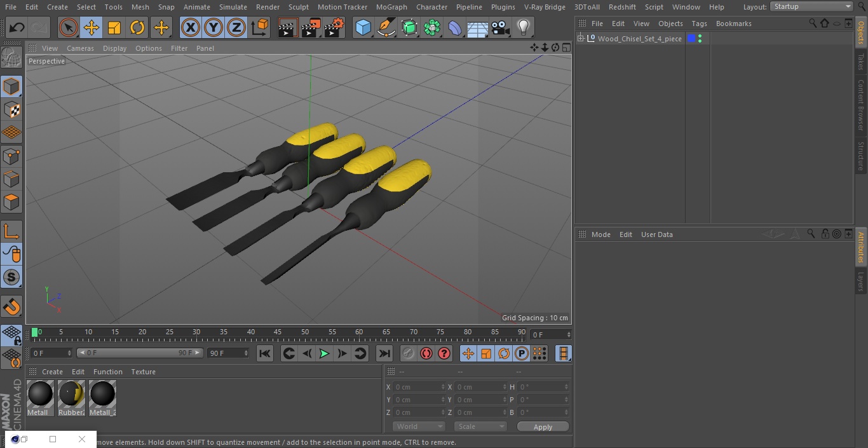Switch to Model mode in left toolbar
The height and width of the screenshot is (448, 868).
click(11, 86)
